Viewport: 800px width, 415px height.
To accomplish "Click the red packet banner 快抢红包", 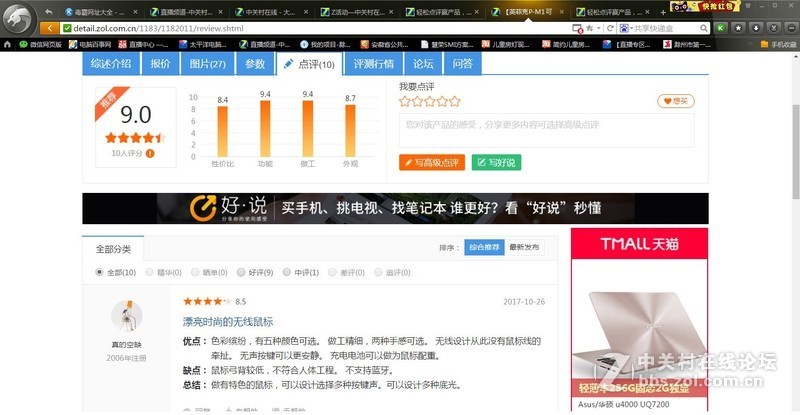I will click(705, 7).
